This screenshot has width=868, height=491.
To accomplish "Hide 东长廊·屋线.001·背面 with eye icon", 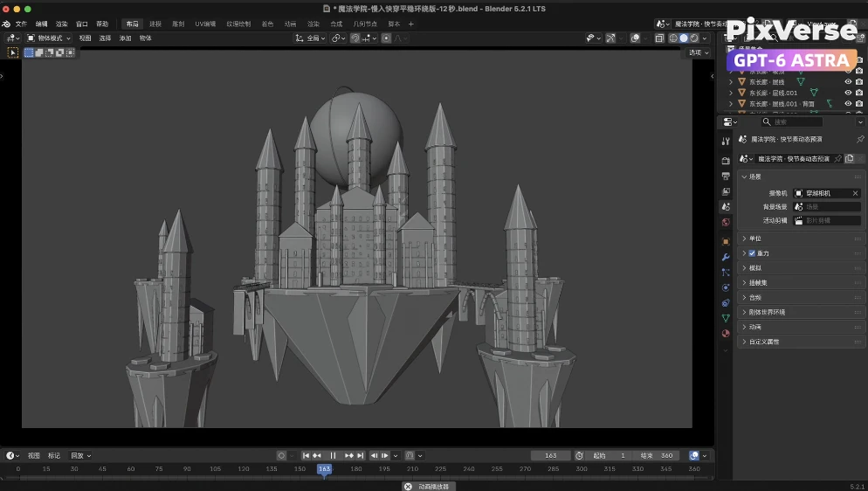I will 848,103.
